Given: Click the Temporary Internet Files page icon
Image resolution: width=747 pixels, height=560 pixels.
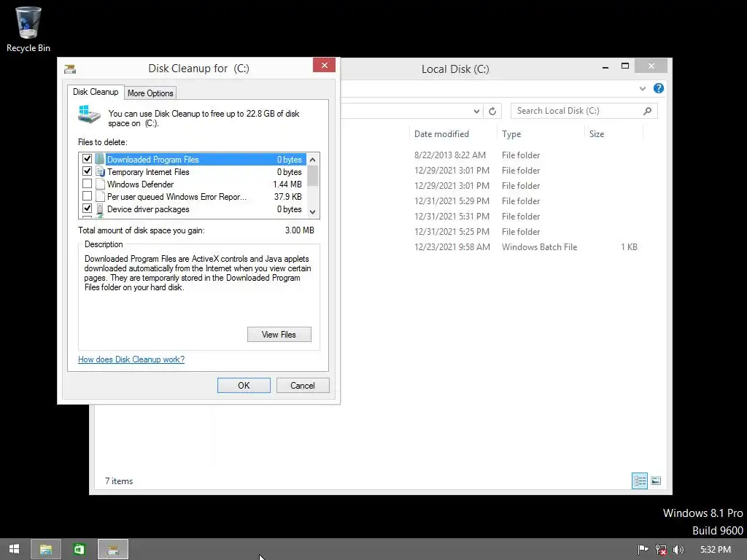Looking at the screenshot, I should (x=100, y=171).
